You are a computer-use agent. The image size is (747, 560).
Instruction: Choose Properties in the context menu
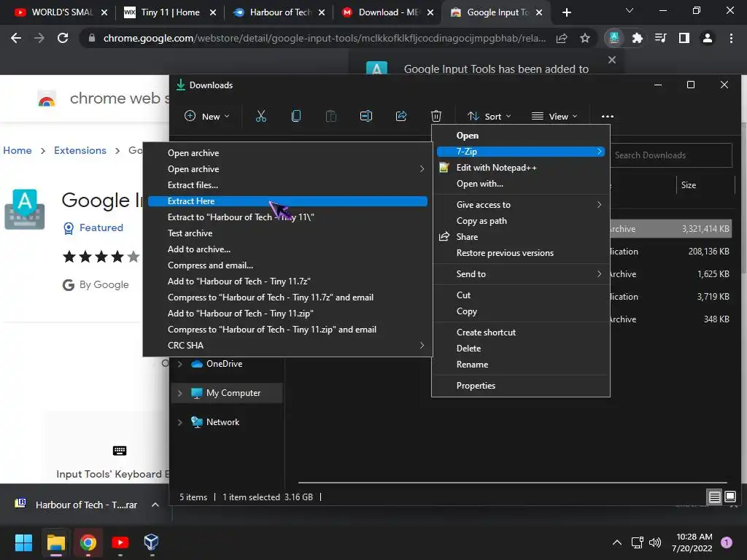[x=520, y=385]
